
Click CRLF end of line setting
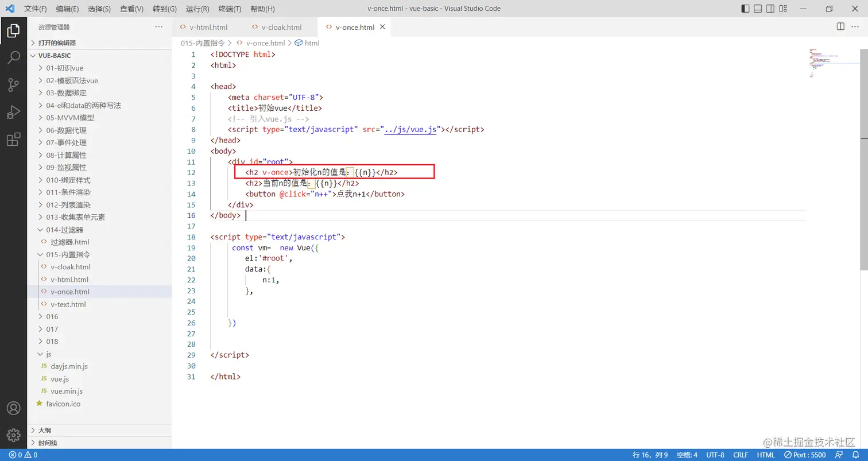741,455
